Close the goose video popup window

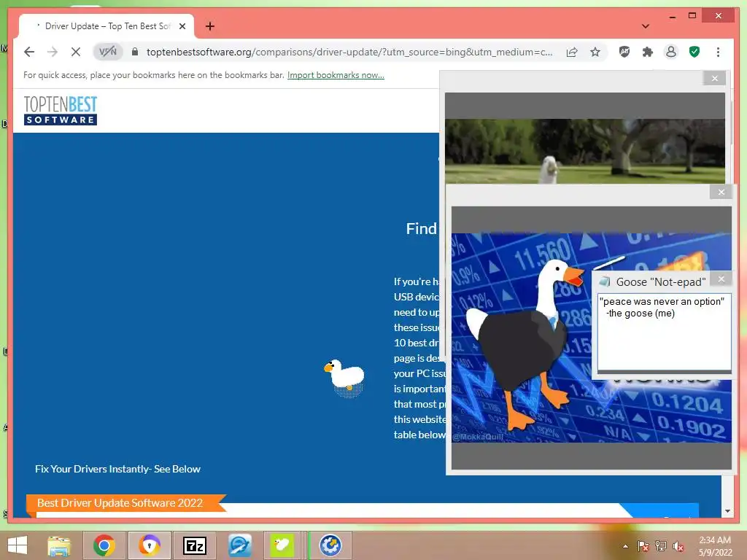click(715, 78)
